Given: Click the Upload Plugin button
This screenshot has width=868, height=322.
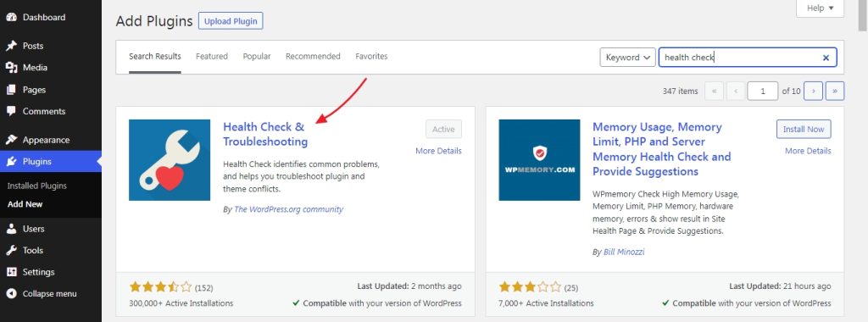Looking at the screenshot, I should tap(231, 21).
